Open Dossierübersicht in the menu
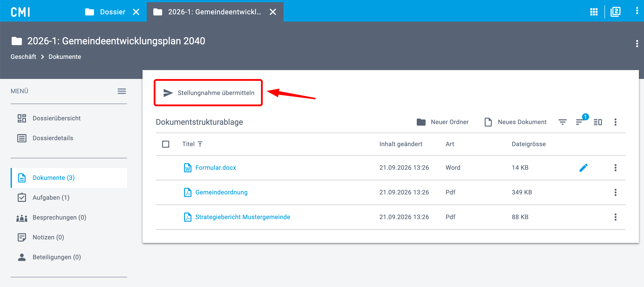Viewport: 644px width, 287px height. 69,118
